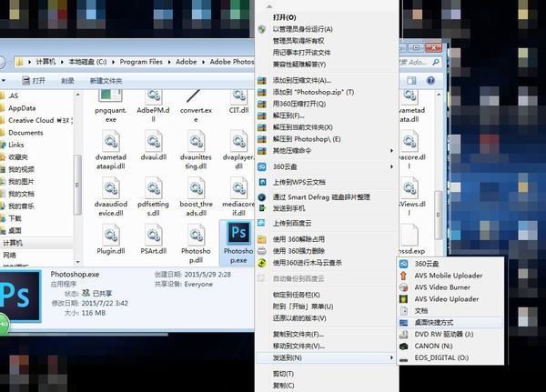Choose 发送到手机
This screenshot has width=546, height=392.
click(327, 208)
